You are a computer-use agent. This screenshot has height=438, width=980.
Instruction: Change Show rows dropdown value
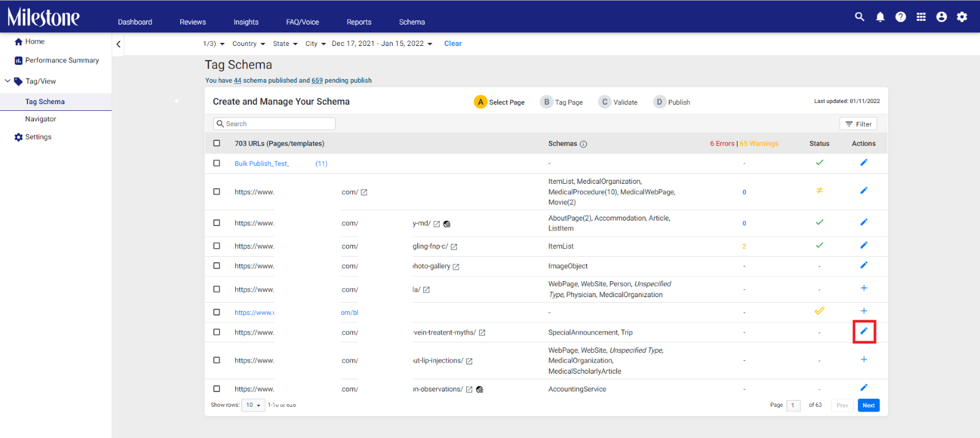pyautogui.click(x=253, y=405)
